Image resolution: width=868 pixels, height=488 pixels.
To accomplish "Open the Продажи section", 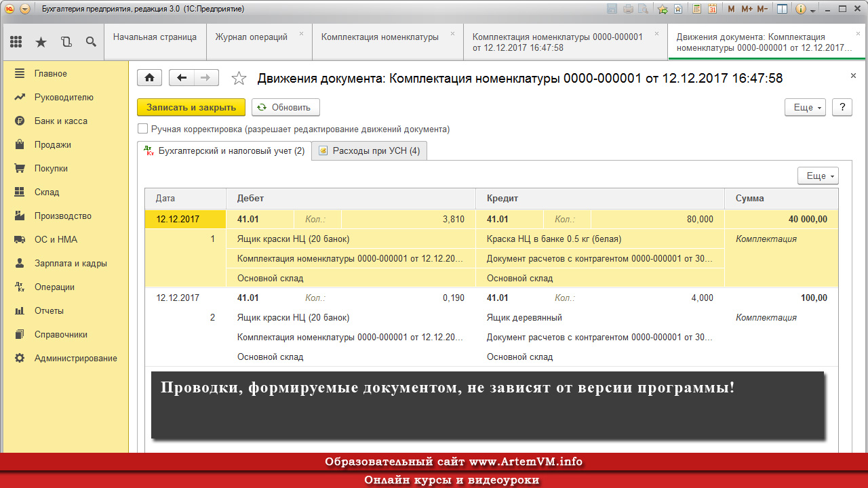I will [52, 144].
